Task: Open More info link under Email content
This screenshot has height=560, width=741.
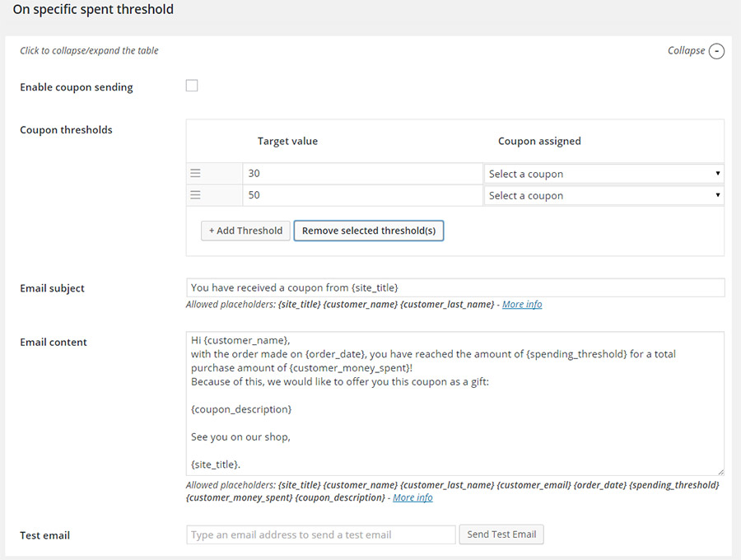Action: click(412, 497)
